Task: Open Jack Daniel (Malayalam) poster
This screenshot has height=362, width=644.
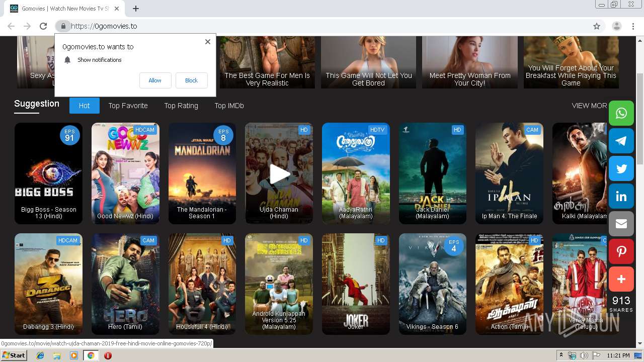Action: click(433, 173)
